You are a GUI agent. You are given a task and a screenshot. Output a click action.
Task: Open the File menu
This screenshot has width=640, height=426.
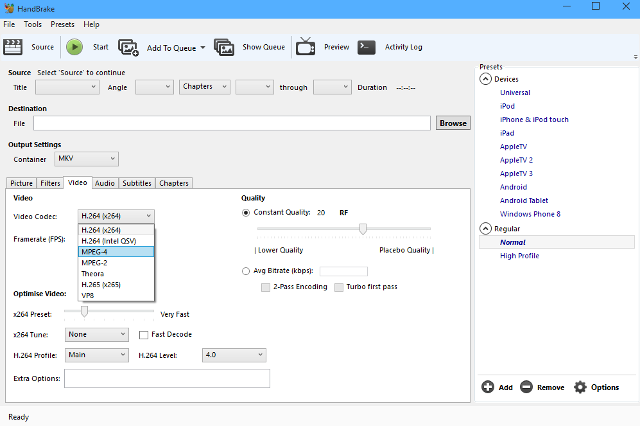[x=9, y=24]
